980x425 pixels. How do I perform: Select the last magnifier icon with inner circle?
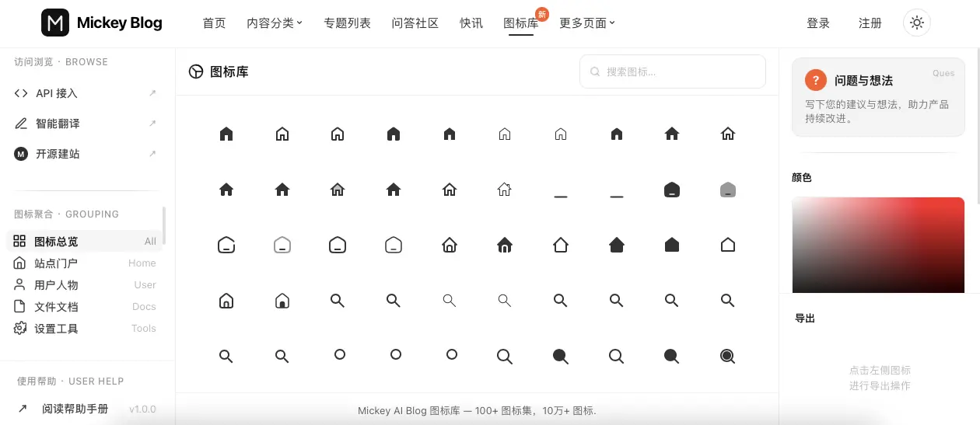pyautogui.click(x=728, y=356)
